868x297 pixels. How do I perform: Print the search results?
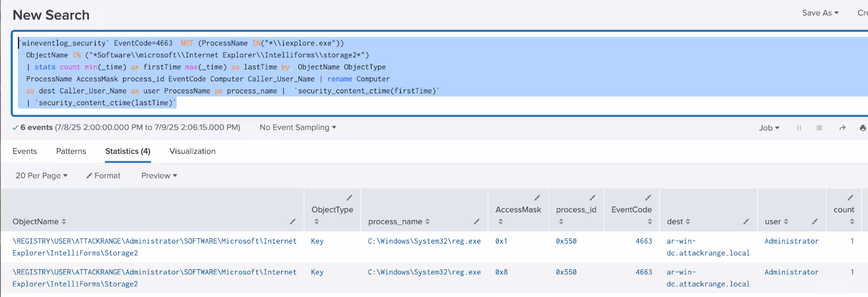click(x=863, y=128)
